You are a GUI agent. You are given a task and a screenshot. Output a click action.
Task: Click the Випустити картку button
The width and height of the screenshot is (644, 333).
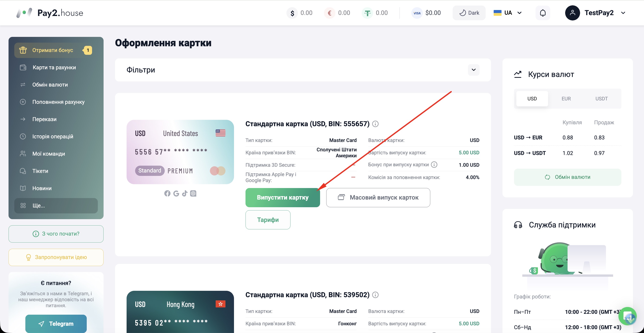click(x=283, y=198)
